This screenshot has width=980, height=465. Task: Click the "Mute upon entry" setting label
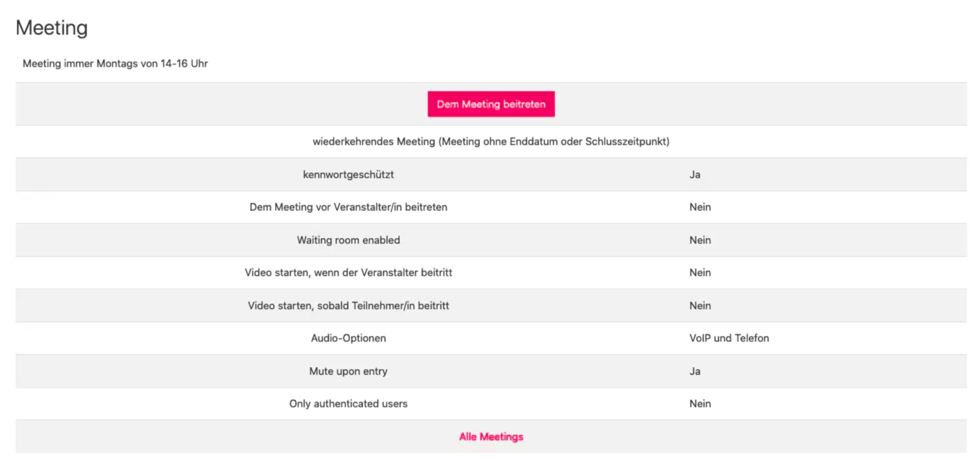[348, 371]
